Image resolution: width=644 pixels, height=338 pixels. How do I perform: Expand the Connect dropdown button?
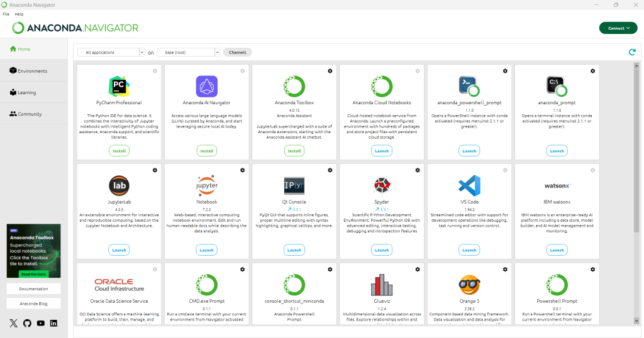tap(618, 28)
